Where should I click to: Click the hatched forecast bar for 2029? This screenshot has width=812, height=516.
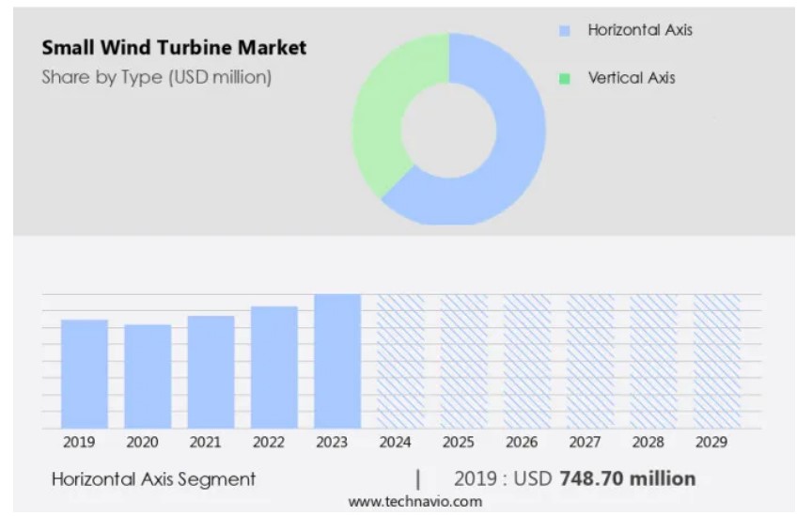coord(716,361)
